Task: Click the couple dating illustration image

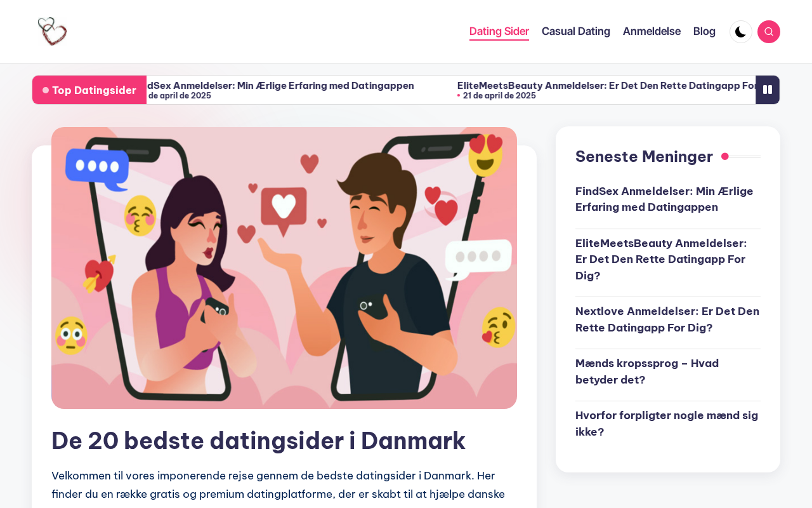Action: coord(284,268)
